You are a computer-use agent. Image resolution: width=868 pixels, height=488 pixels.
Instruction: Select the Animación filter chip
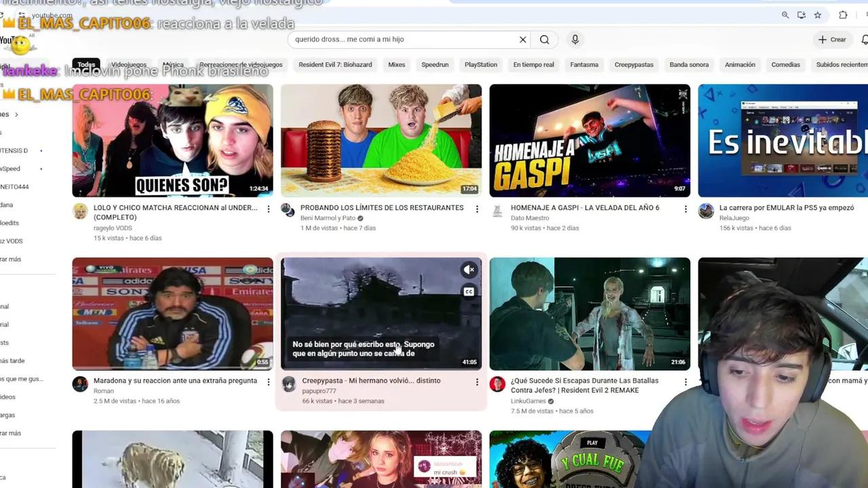[x=740, y=64]
